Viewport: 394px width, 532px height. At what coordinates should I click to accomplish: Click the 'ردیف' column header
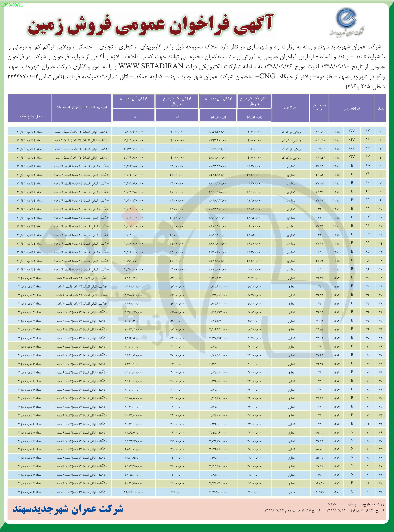(x=381, y=108)
